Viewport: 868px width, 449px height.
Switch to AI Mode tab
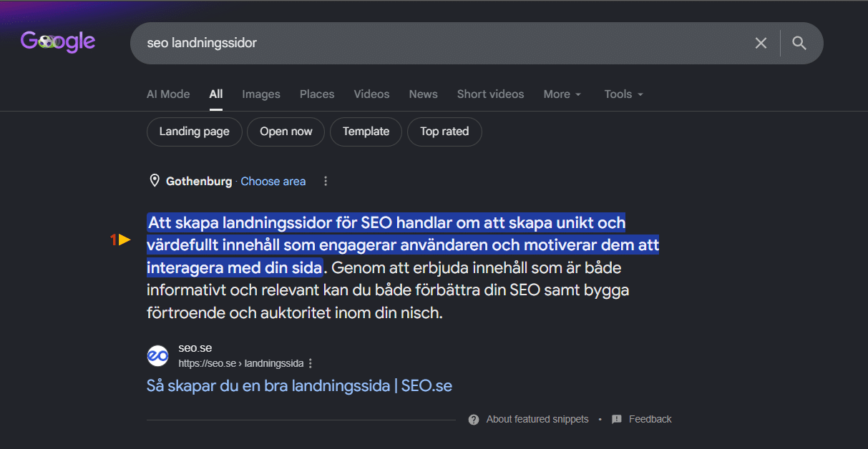click(168, 94)
